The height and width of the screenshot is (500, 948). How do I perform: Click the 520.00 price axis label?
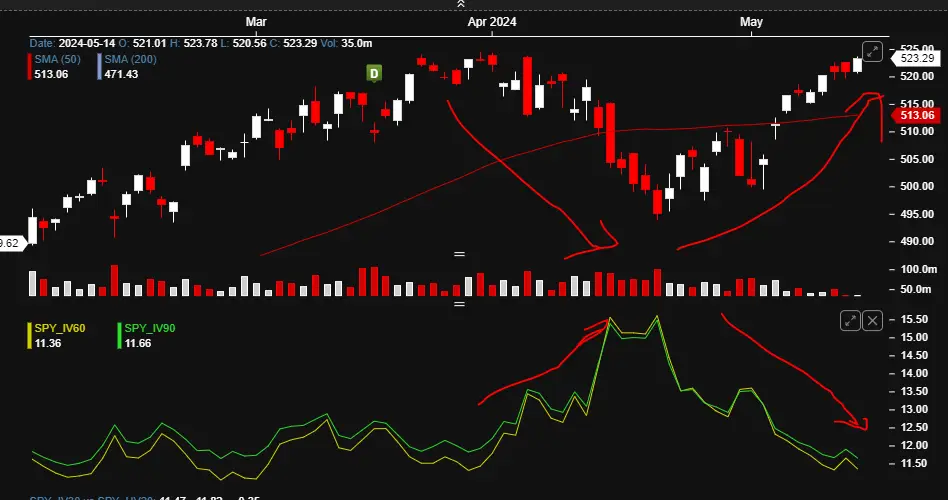917,76
